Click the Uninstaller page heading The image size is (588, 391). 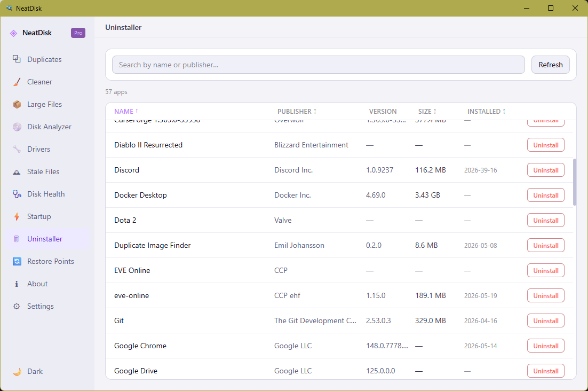[x=123, y=27]
